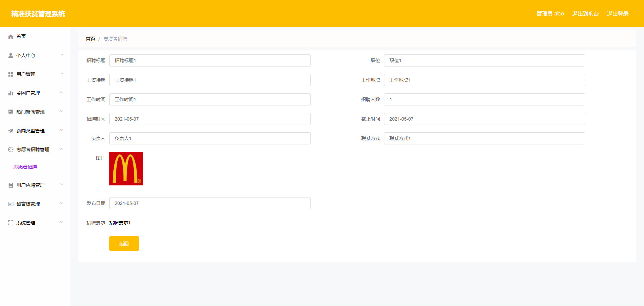Image resolution: width=644 pixels, height=306 pixels.
Task: Click the 招聘标题 input field
Action: pos(210,60)
